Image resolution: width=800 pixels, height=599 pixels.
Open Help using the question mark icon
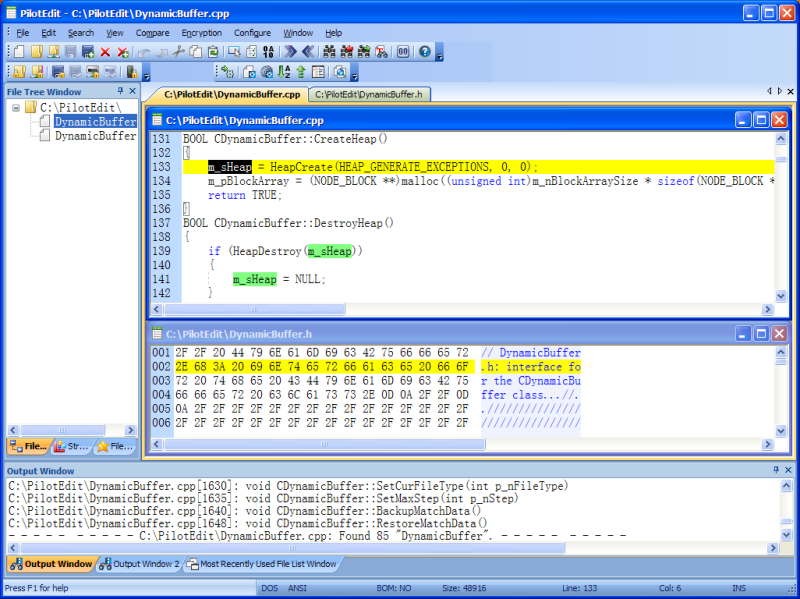[425, 52]
